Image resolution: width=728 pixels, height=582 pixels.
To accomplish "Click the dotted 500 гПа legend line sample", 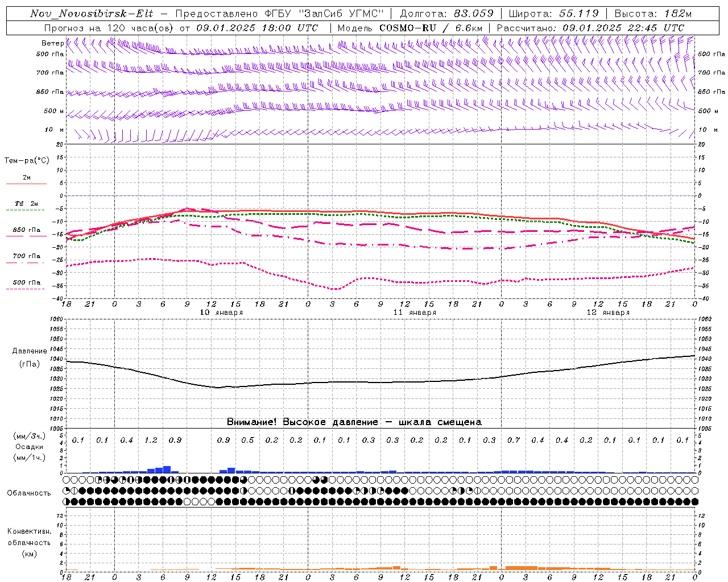I will [25, 289].
